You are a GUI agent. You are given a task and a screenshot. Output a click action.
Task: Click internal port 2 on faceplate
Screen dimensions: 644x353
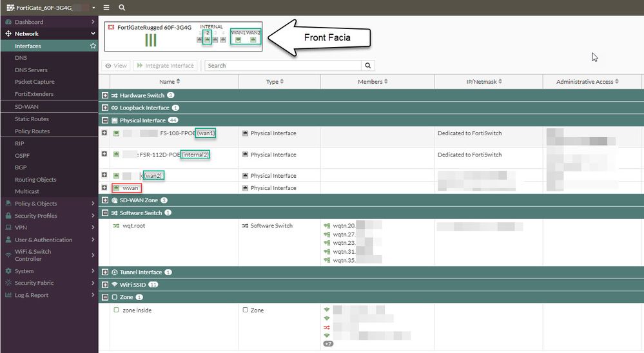[x=208, y=40]
